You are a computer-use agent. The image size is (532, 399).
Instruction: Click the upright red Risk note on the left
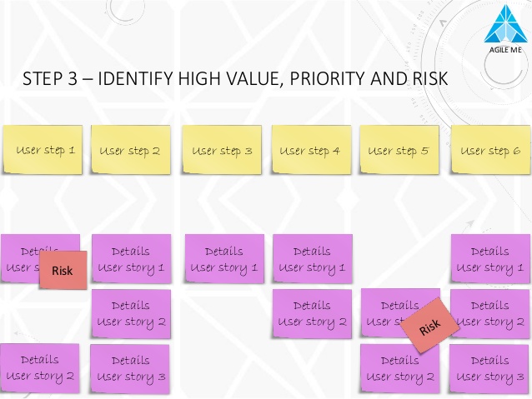click(x=63, y=271)
